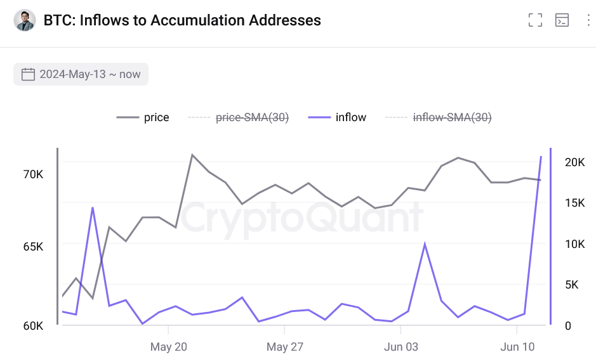Image resolution: width=596 pixels, height=364 pixels.
Task: Click the 65K price axis label
Action: [33, 247]
